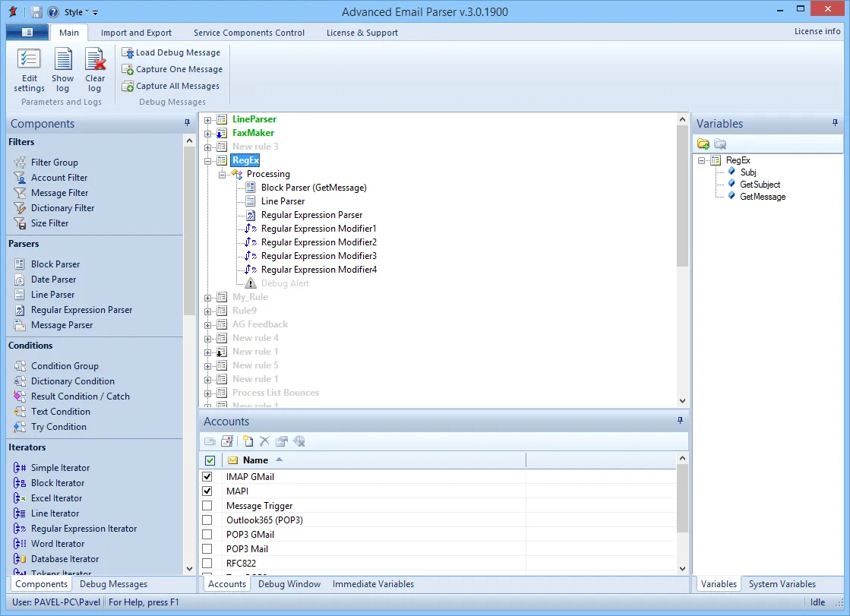The width and height of the screenshot is (850, 616).
Task: Expand the FaxMaker rule in the tree
Action: 208,133
